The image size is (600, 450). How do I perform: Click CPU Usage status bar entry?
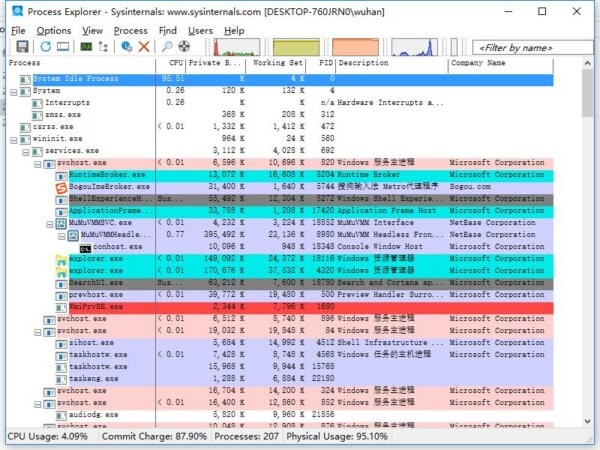47,437
